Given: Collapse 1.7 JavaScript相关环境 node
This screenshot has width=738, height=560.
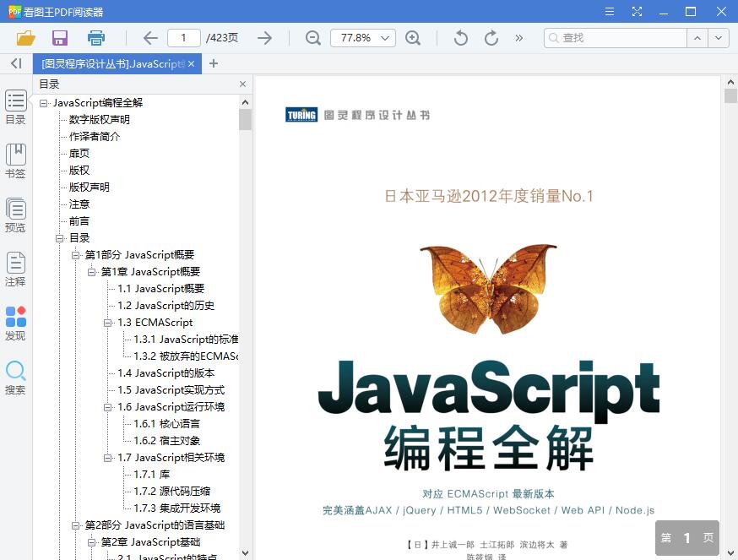Looking at the screenshot, I should (107, 458).
